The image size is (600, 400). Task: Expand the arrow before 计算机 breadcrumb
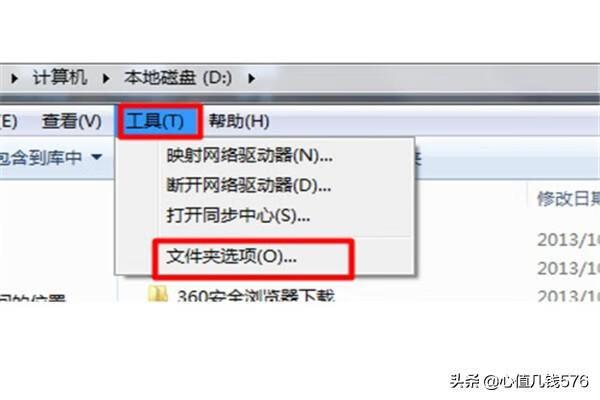[15, 78]
